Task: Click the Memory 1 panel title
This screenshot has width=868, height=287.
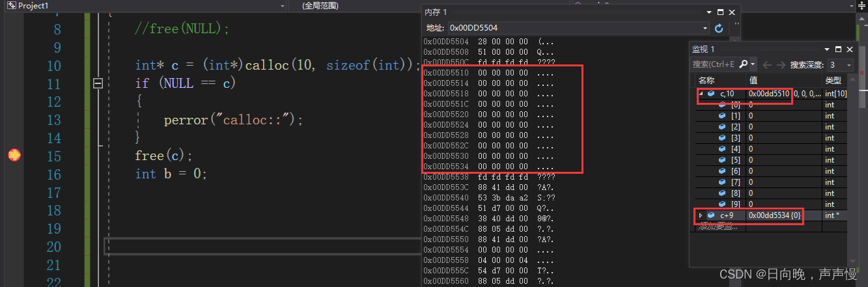Action: pos(436,12)
